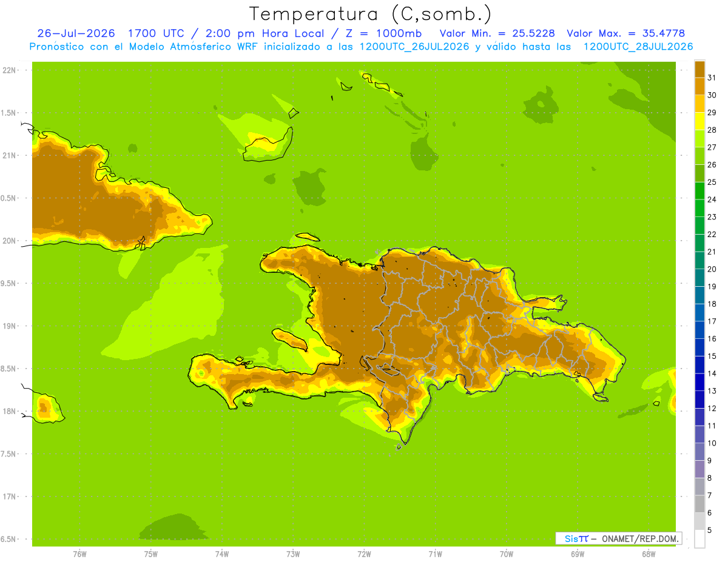Click the legend value '22'
The height and width of the screenshot is (562, 728).
[712, 234]
